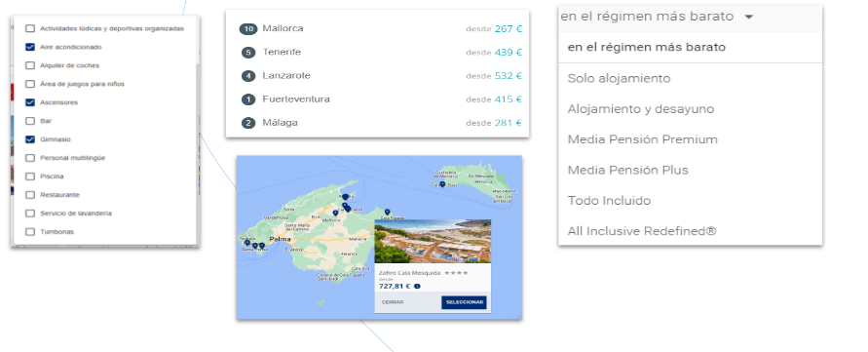Image resolution: width=868 pixels, height=352 pixels.
Task: Click the map pin near Andratx
Action: pyautogui.click(x=246, y=242)
